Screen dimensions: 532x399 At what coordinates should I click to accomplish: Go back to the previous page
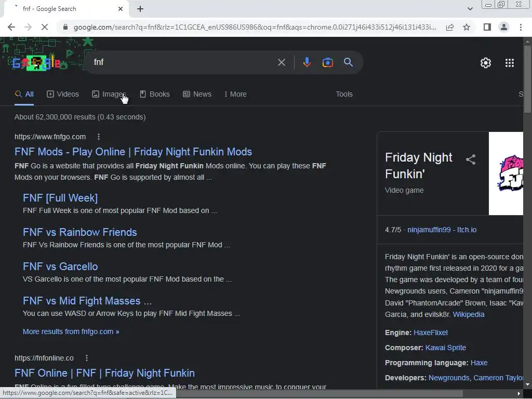click(x=11, y=27)
